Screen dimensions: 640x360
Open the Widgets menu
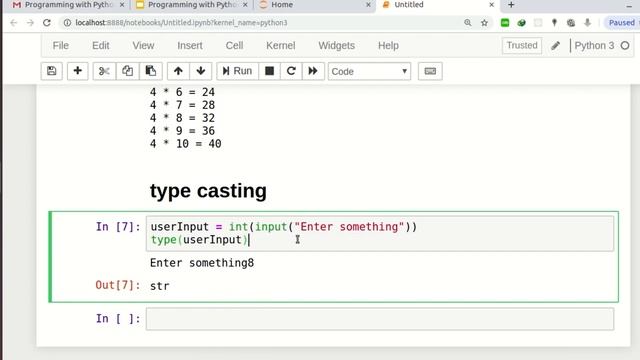pos(336,46)
